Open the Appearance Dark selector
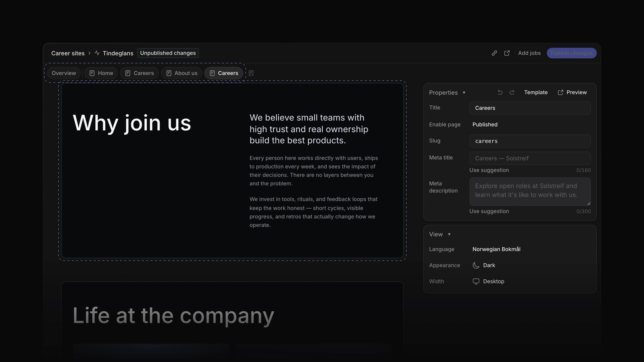 (x=484, y=265)
